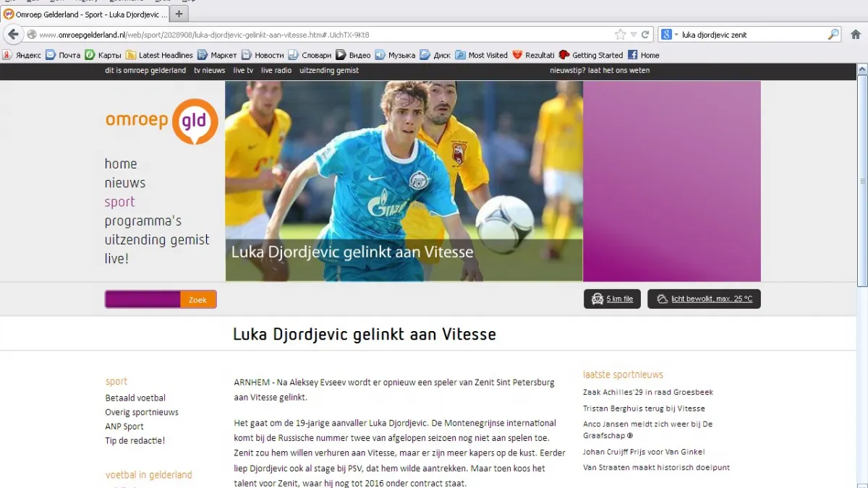The image size is (868, 488).
Task: Open the Словари bookmark
Action: coord(310,55)
